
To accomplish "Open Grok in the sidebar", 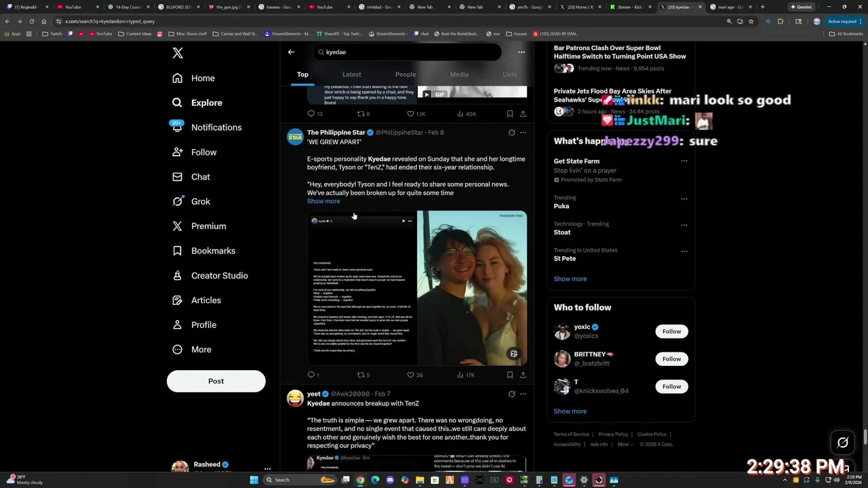I will pos(191,201).
